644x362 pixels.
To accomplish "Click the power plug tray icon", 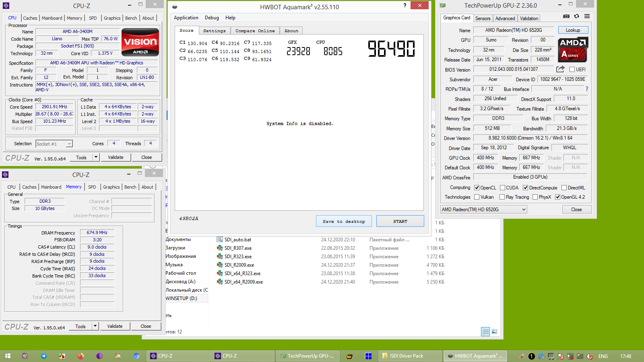I will click(x=570, y=356).
